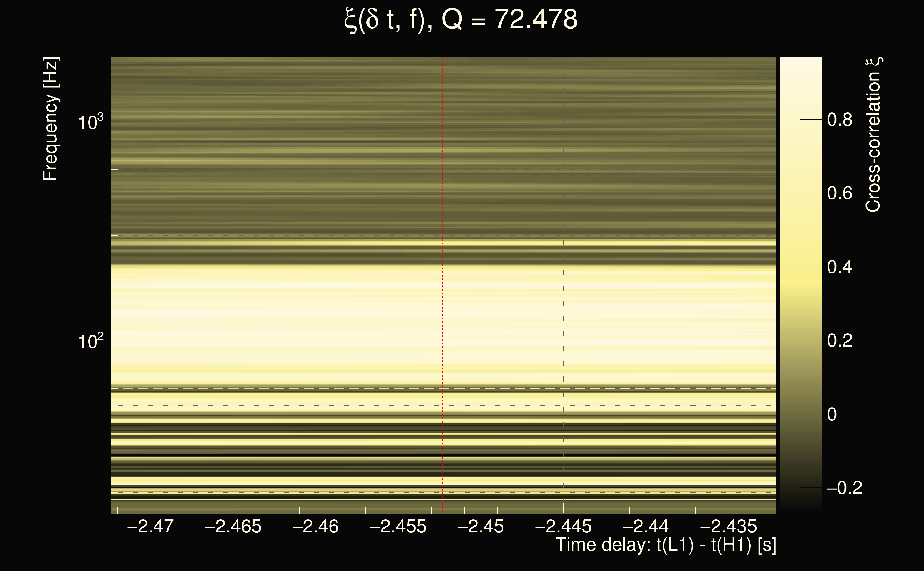Click the 0.4 value on the colorbar

pyautogui.click(x=839, y=267)
